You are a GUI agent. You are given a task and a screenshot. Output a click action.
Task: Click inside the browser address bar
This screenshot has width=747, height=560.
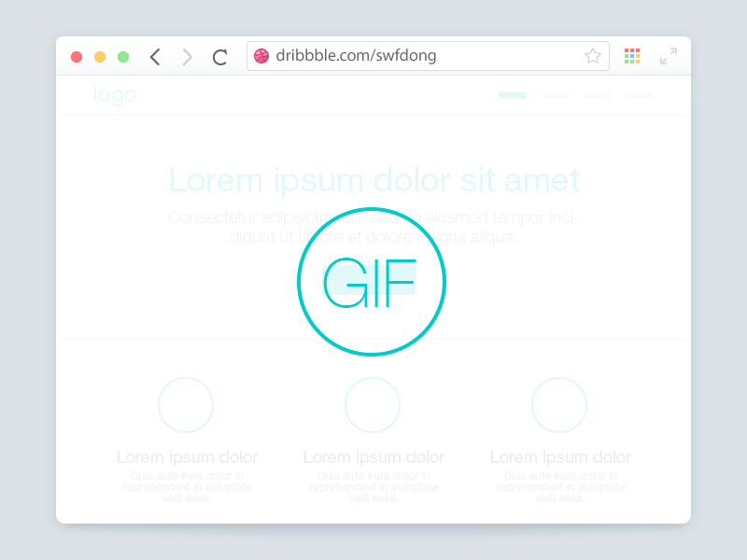pyautogui.click(x=420, y=56)
